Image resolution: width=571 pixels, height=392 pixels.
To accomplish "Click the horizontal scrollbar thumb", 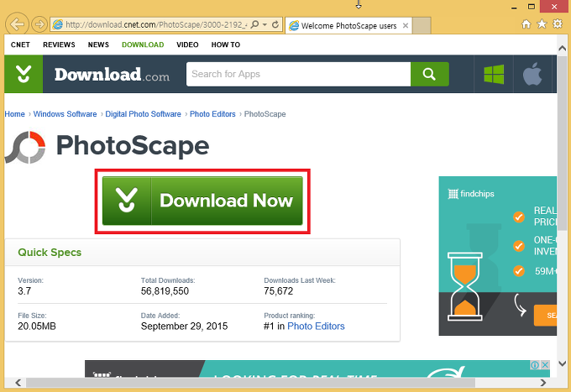I will [250, 383].
